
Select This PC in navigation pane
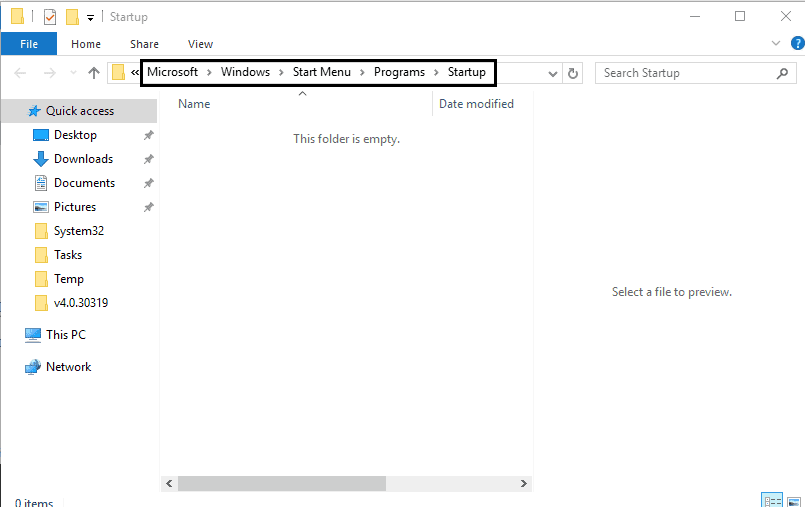[66, 335]
